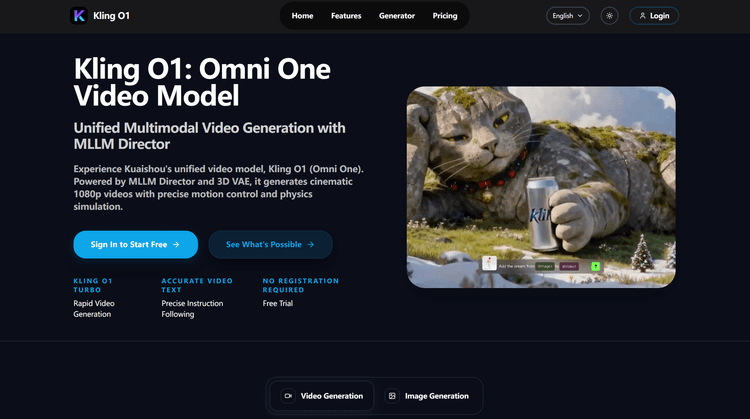Go to the Features nav link
Viewport: 750px width, 419px height.
(x=346, y=16)
